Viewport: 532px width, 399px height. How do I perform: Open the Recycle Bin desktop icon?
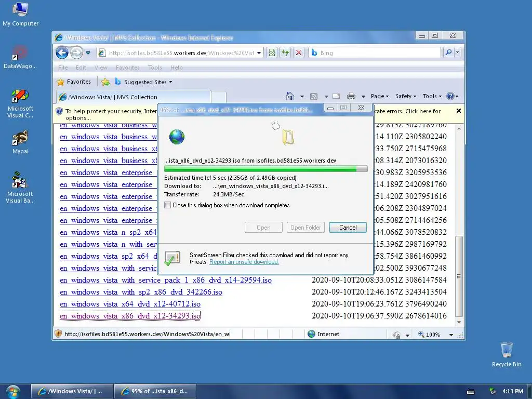pos(507,354)
